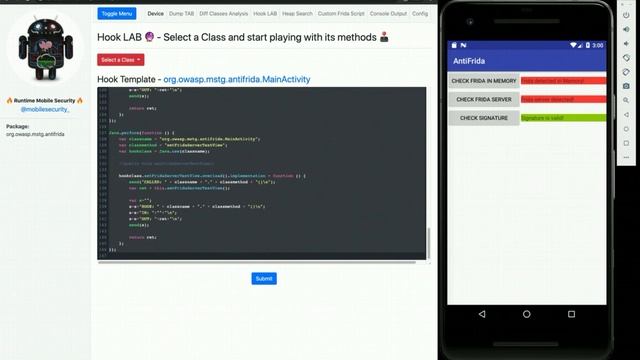Click the green Signature is valid status bar

[x=564, y=118]
